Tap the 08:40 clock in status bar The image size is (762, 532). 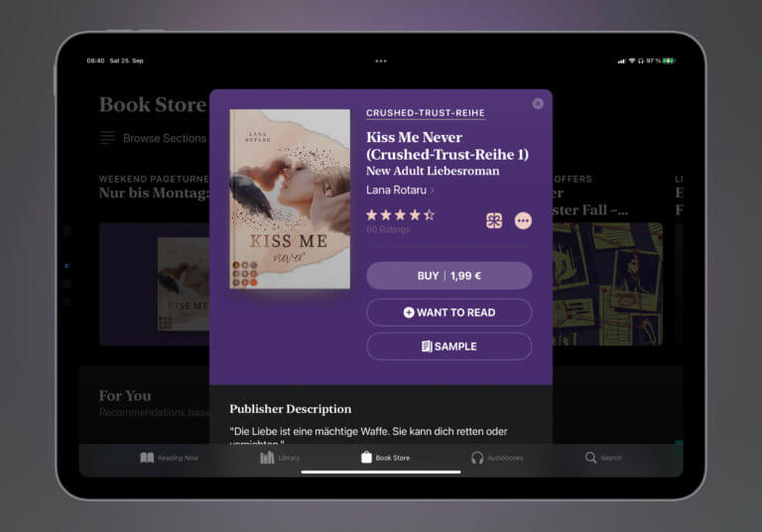95,61
